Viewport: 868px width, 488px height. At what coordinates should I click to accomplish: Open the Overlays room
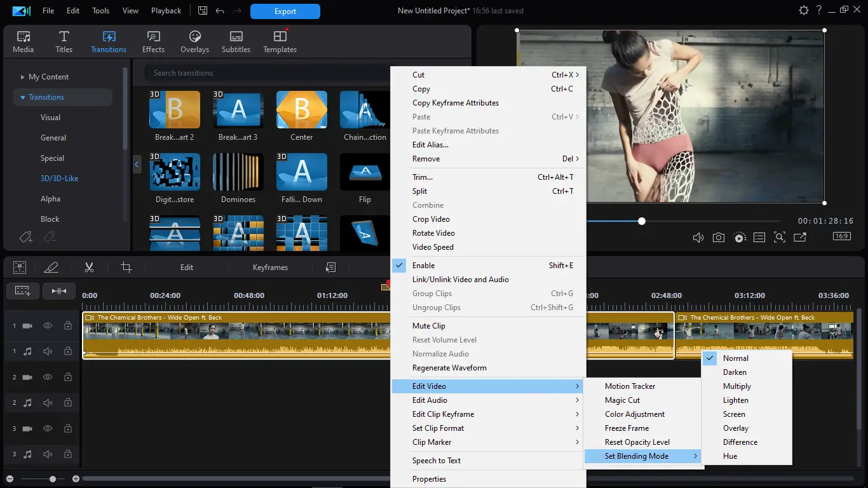[x=194, y=42]
